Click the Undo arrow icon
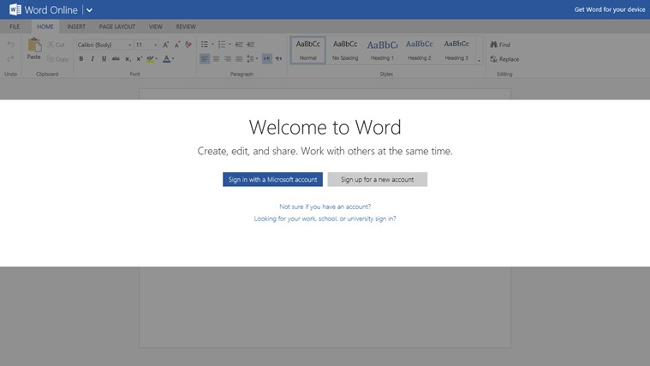 [11, 44]
